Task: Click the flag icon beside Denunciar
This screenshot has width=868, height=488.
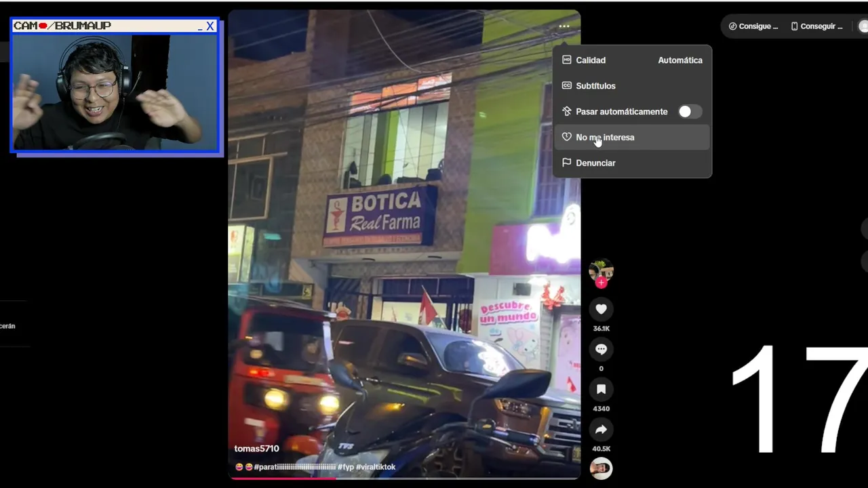Action: 567,163
